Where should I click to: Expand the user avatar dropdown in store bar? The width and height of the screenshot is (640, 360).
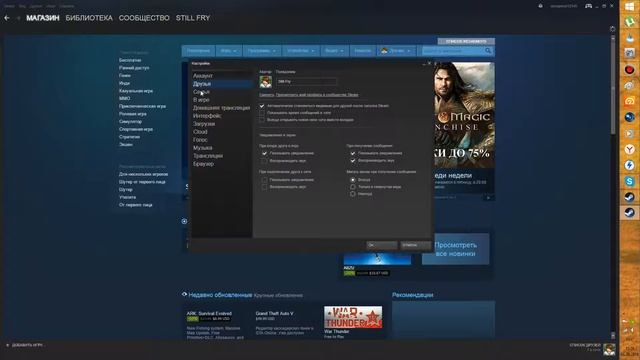[x=396, y=51]
